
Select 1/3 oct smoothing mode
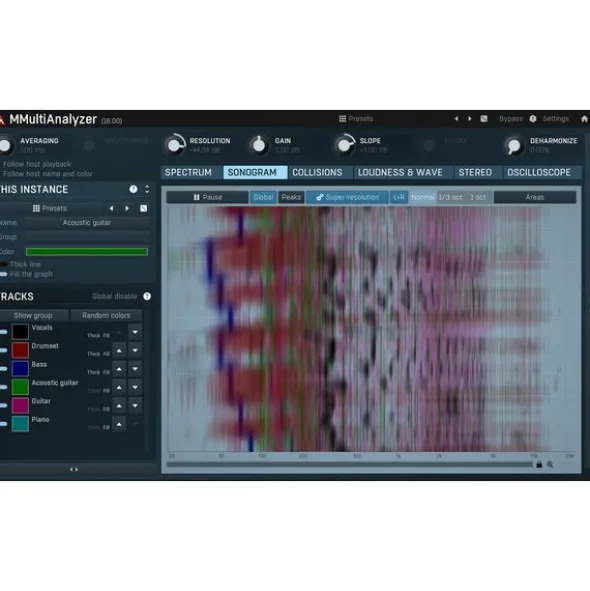pos(451,197)
